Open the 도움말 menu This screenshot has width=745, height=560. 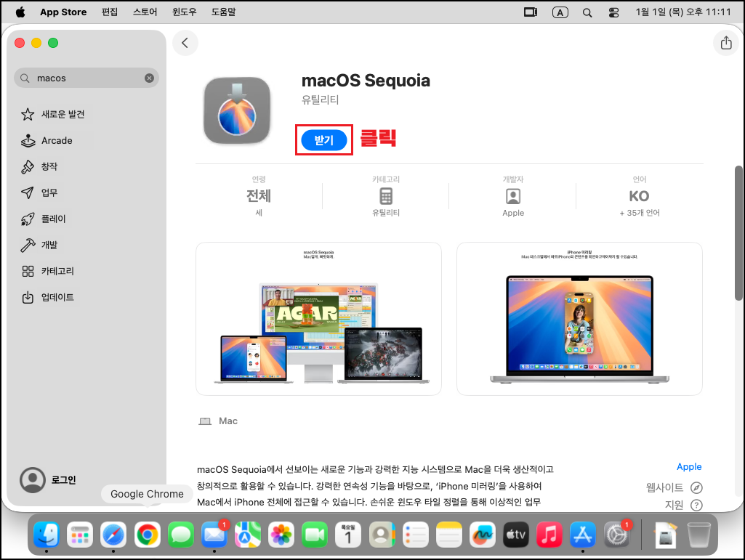(x=223, y=12)
